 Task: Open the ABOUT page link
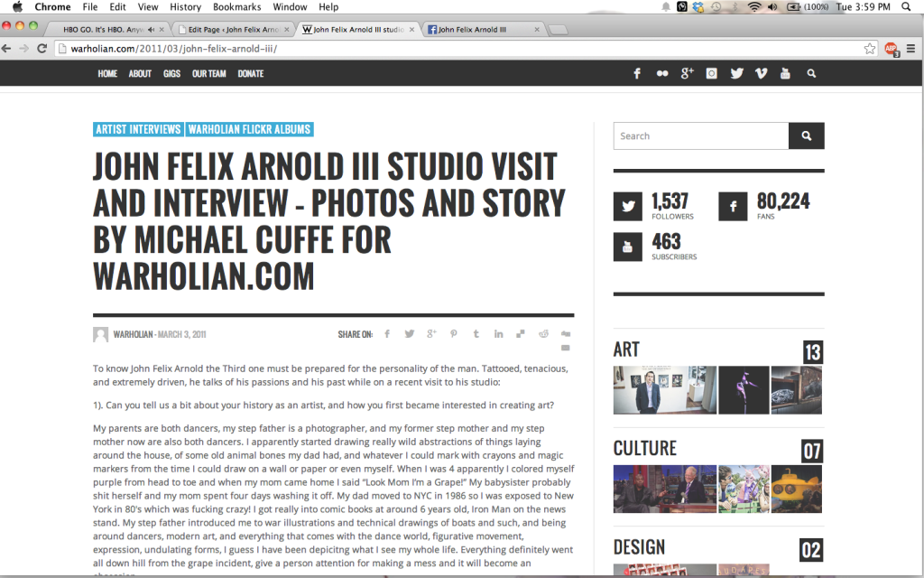click(x=140, y=74)
